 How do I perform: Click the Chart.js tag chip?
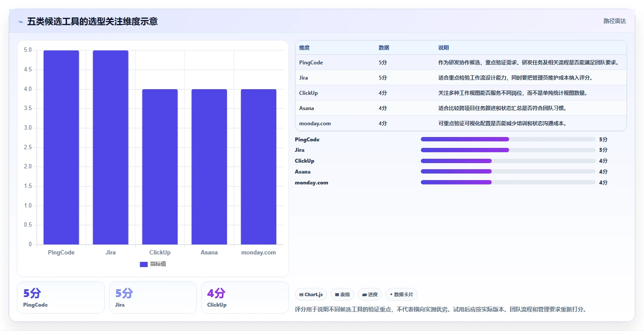pos(311,294)
